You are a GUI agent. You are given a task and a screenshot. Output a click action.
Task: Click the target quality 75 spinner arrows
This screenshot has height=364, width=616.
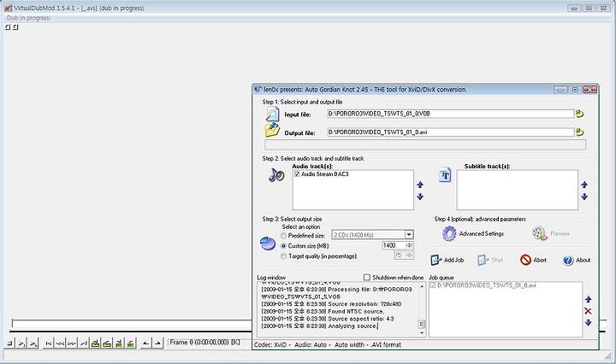[x=409, y=255]
